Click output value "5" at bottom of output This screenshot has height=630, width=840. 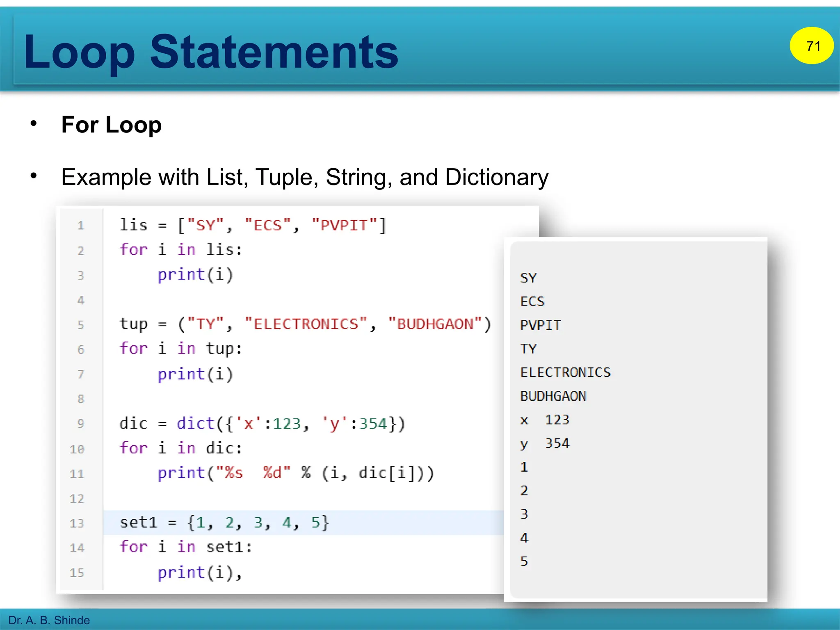524,562
